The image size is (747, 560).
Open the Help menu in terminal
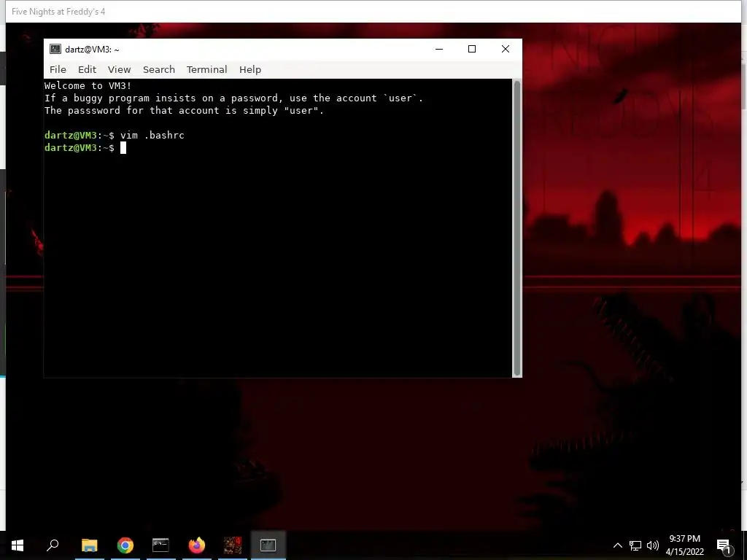(250, 69)
